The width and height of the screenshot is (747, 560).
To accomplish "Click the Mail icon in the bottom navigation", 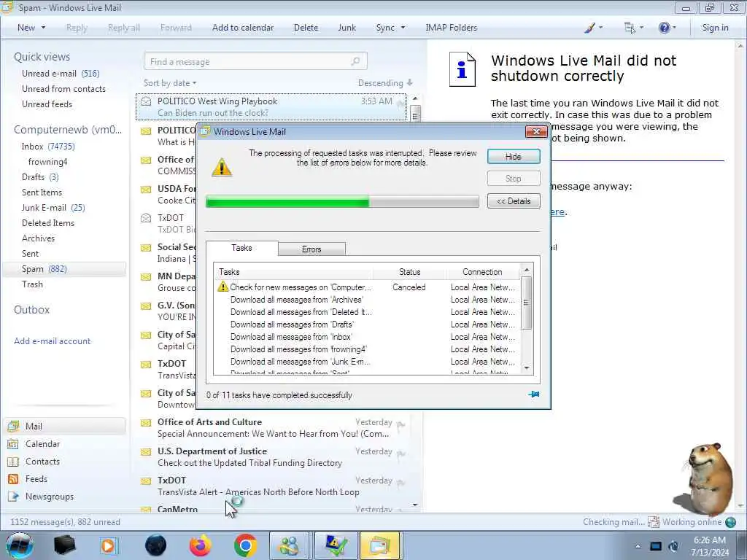I will [13, 426].
